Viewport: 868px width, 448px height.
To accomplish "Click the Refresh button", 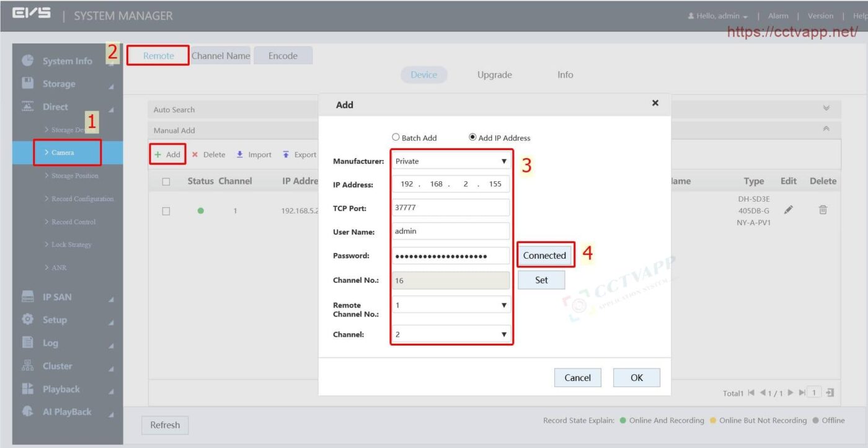I will click(165, 425).
